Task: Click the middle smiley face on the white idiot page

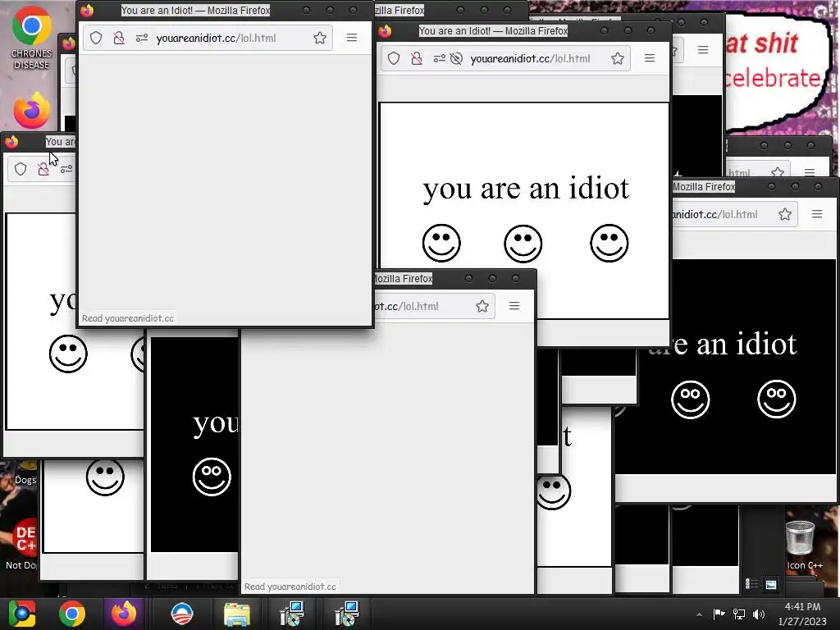Action: 523,244
